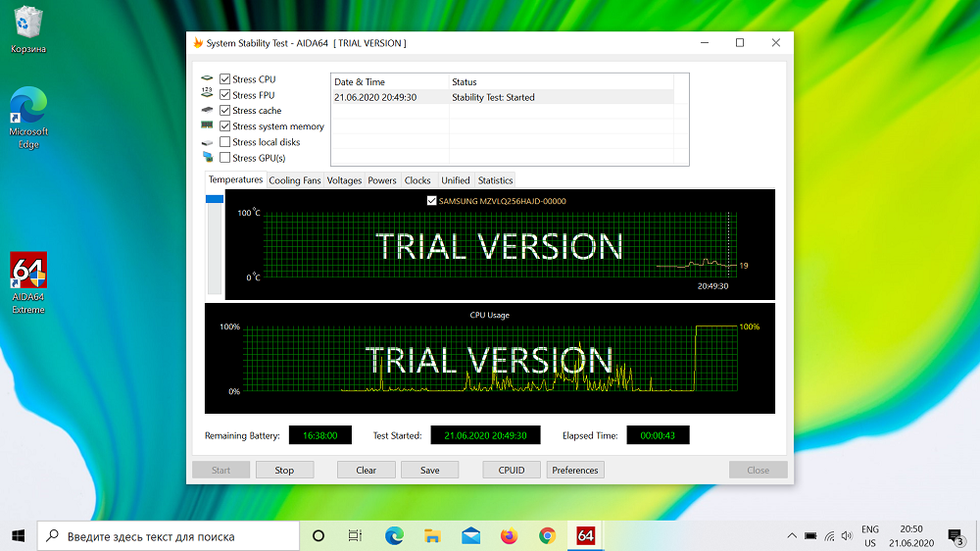This screenshot has width=980, height=551.
Task: Launch Firefox from the taskbar
Action: tap(509, 536)
